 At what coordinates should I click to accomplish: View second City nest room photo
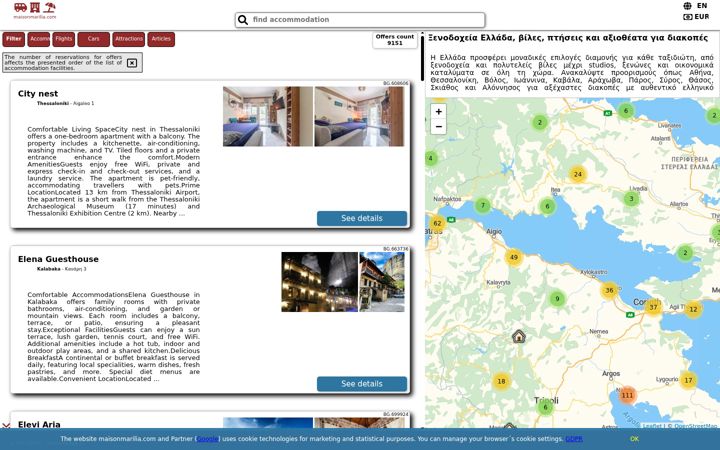359,117
